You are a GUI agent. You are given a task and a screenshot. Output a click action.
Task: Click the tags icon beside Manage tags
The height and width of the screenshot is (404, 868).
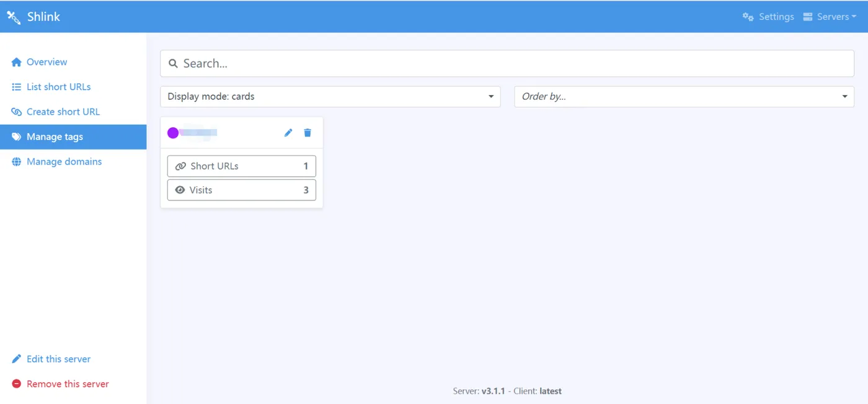(17, 137)
